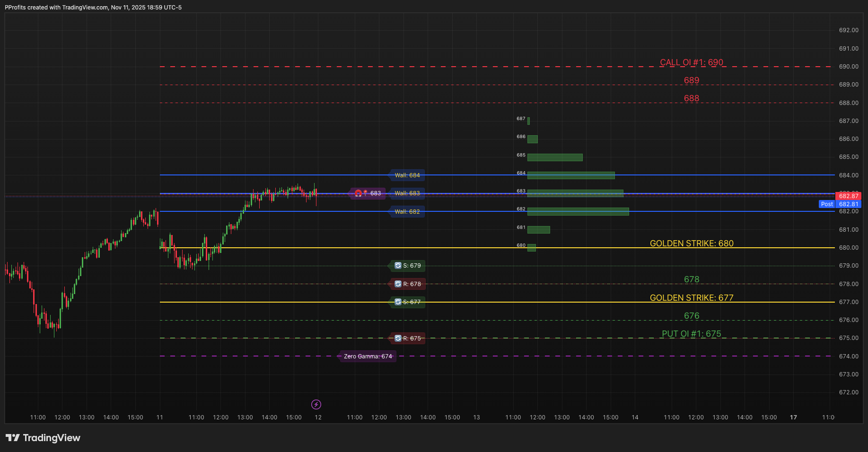
Task: Click the lightning bolt event icon on timeline
Action: tap(316, 404)
